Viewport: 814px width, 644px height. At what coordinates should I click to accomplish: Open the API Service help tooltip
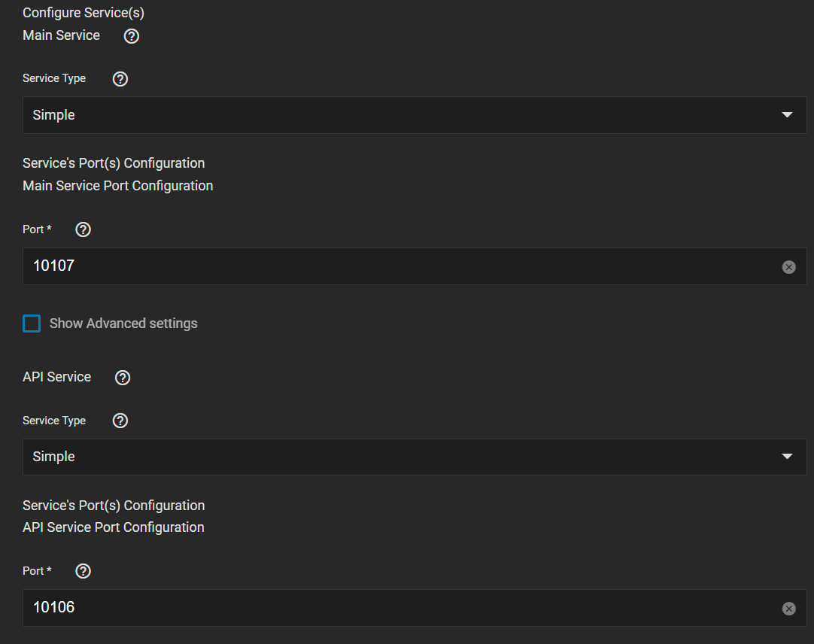point(122,377)
